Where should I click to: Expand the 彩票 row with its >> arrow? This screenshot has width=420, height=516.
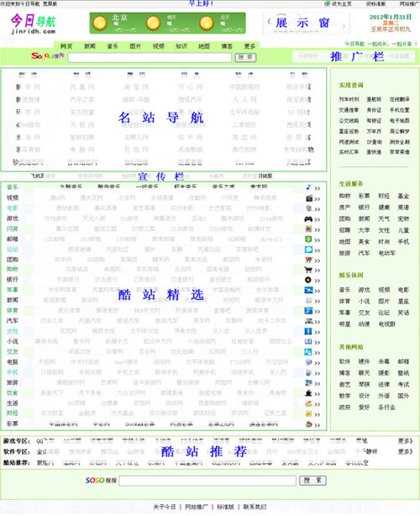(x=317, y=425)
